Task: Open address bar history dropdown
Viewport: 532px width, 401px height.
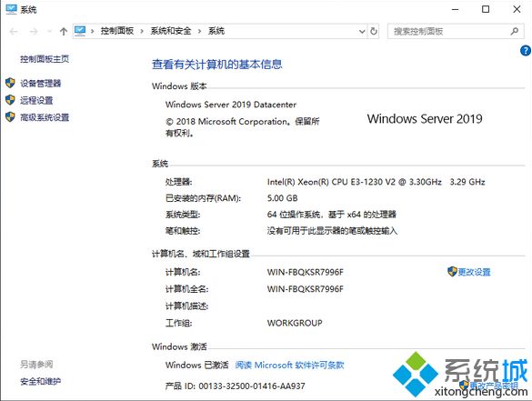Action: click(362, 32)
